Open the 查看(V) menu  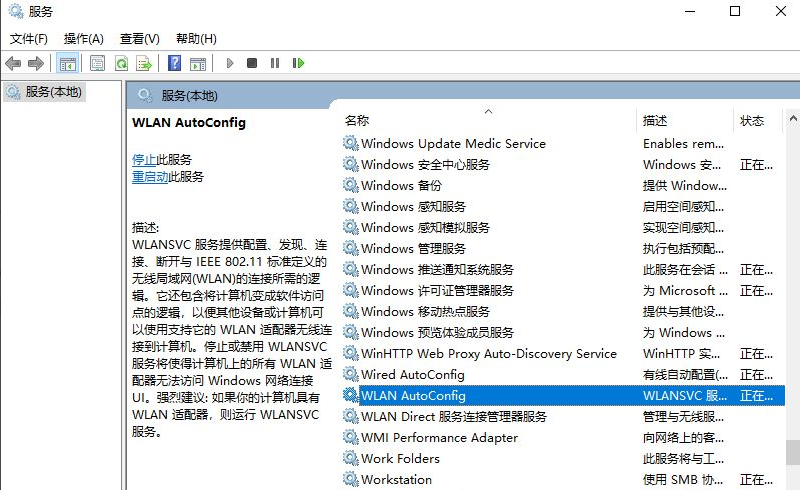[140, 39]
